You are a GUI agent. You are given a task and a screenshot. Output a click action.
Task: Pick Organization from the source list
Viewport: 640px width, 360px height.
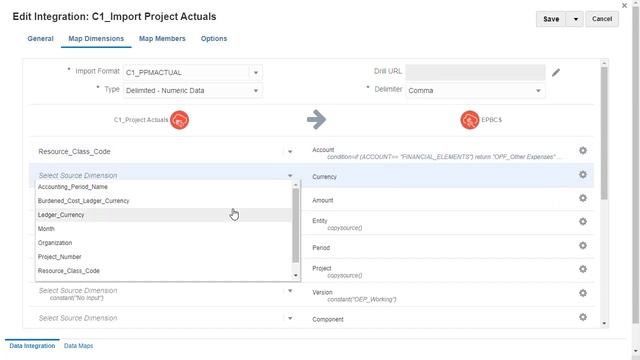point(163,243)
